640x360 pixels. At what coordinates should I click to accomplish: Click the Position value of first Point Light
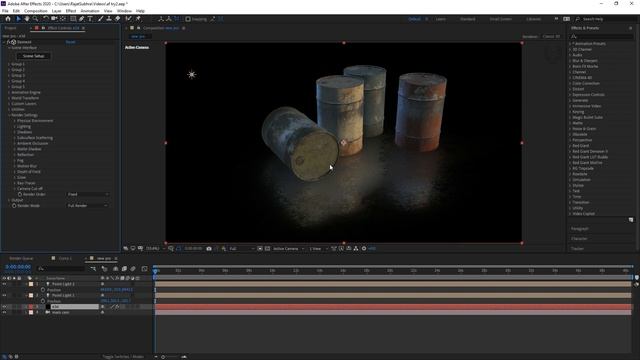[116, 290]
